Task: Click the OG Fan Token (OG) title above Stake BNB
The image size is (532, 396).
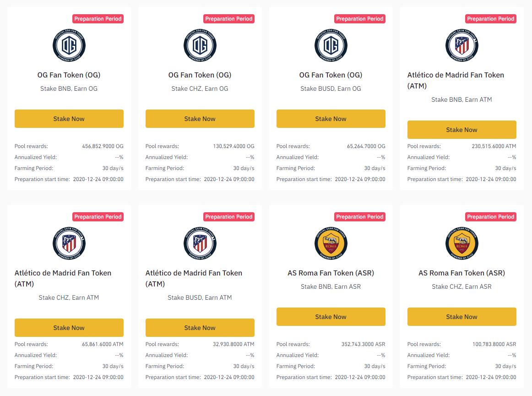Action: pyautogui.click(x=69, y=75)
